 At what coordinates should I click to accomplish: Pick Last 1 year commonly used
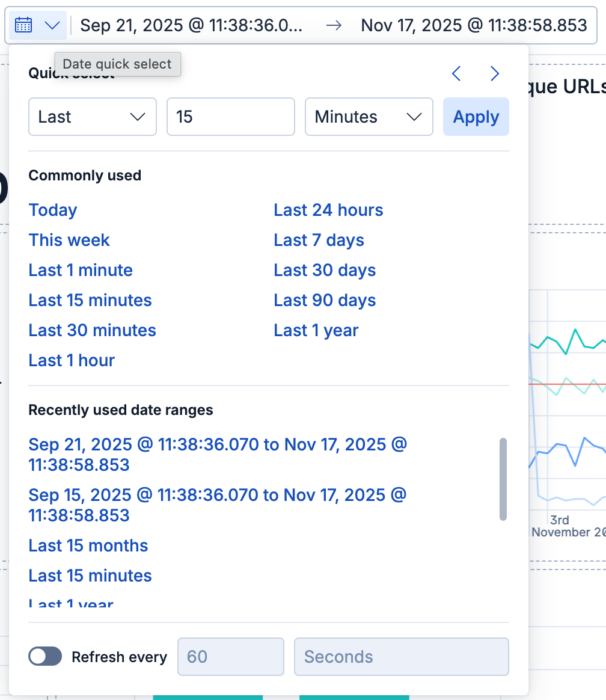click(x=316, y=330)
